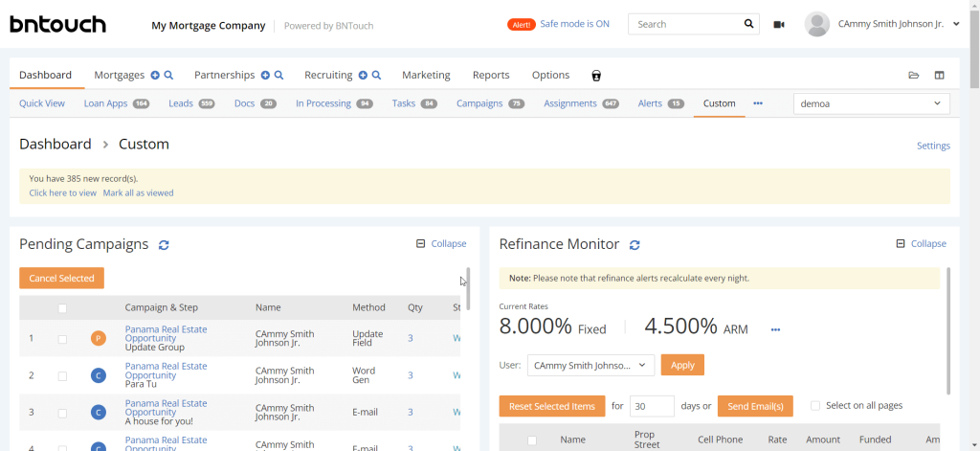Image resolution: width=980 pixels, height=451 pixels.
Task: Click Reset Selected Items button
Action: click(552, 406)
